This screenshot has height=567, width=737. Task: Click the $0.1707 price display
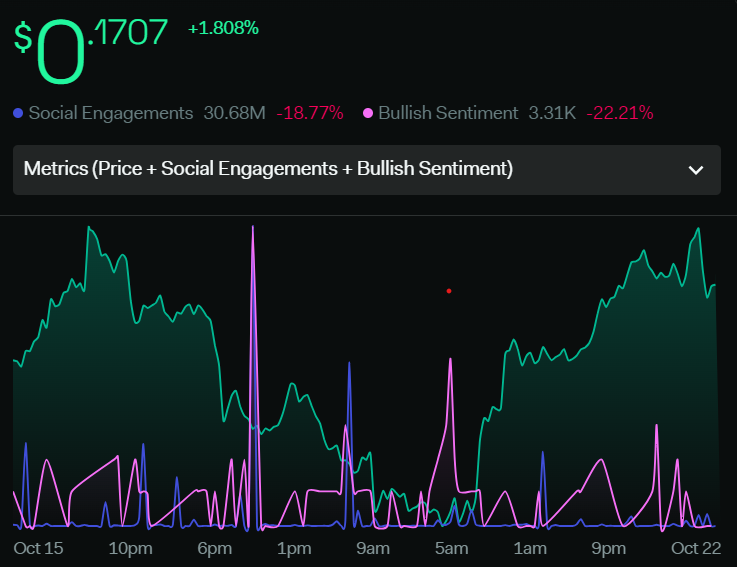pyautogui.click(x=90, y=51)
